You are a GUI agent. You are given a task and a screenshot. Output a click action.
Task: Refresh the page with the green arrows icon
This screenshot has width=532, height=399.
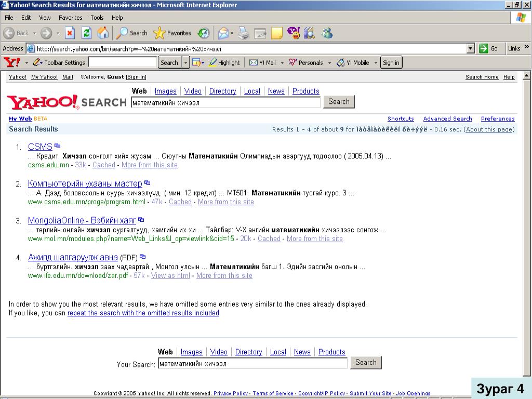point(87,33)
